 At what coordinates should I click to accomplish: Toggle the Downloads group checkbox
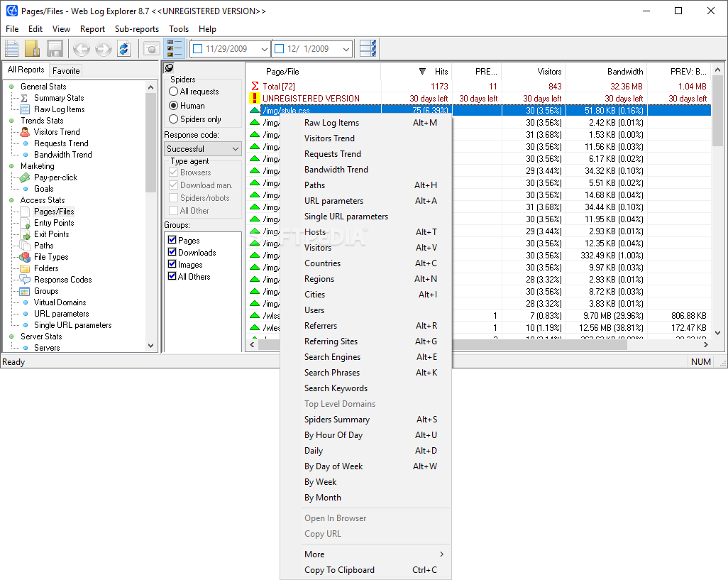172,252
